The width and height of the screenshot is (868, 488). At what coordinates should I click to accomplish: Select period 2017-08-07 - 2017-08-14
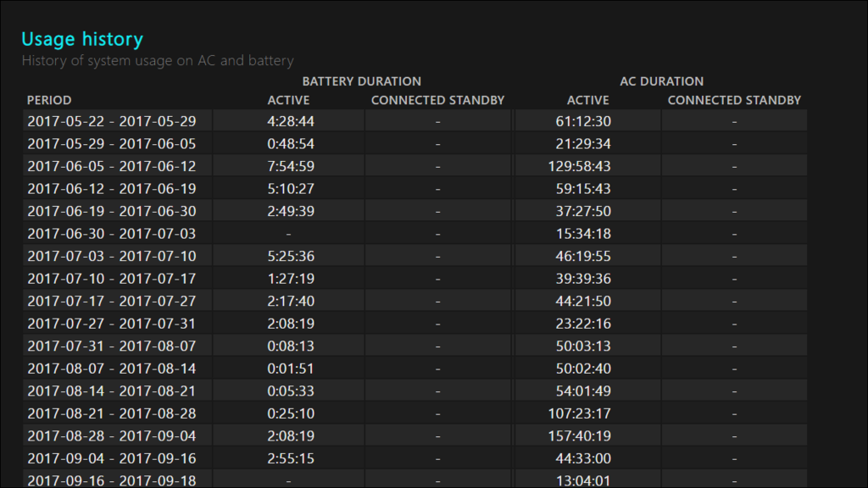pos(112,369)
